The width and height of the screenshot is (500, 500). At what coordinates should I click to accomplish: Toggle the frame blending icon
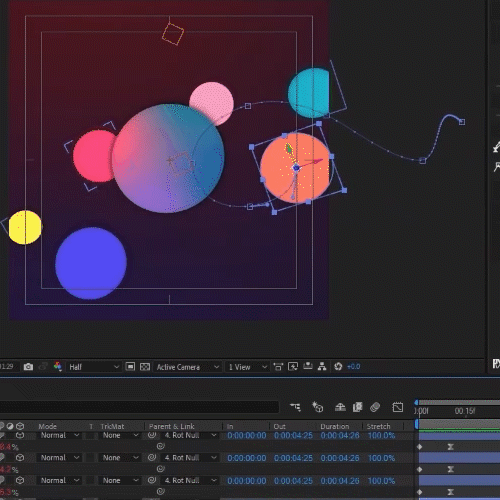pyautogui.click(x=357, y=407)
